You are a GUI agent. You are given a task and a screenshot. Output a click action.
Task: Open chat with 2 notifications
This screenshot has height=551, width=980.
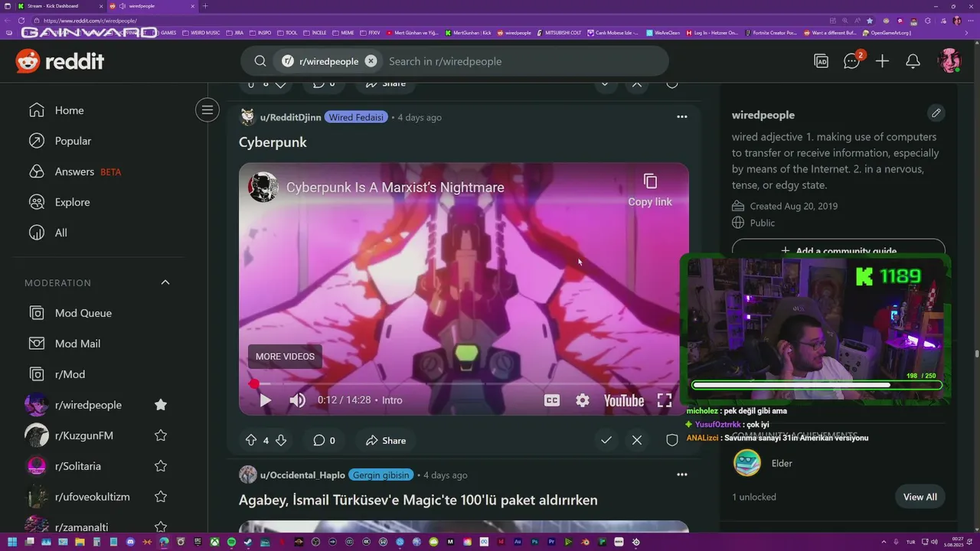[852, 61]
